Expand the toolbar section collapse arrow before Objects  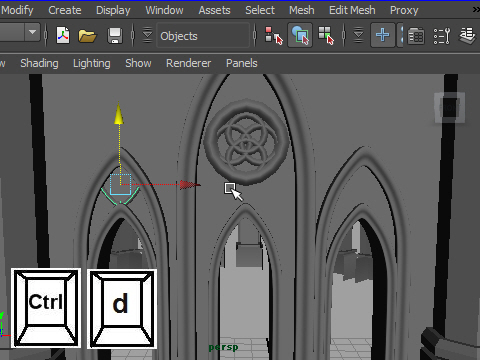[x=147, y=35]
